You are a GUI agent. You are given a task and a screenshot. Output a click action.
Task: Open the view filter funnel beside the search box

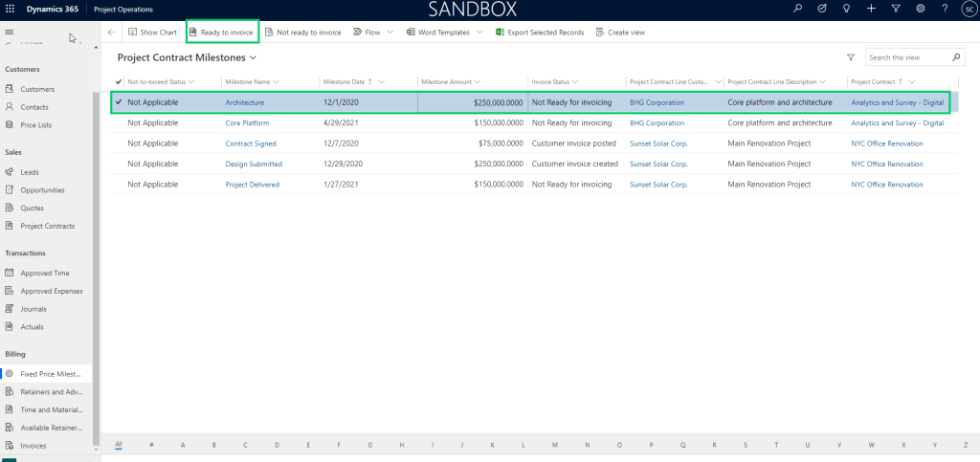coord(850,57)
